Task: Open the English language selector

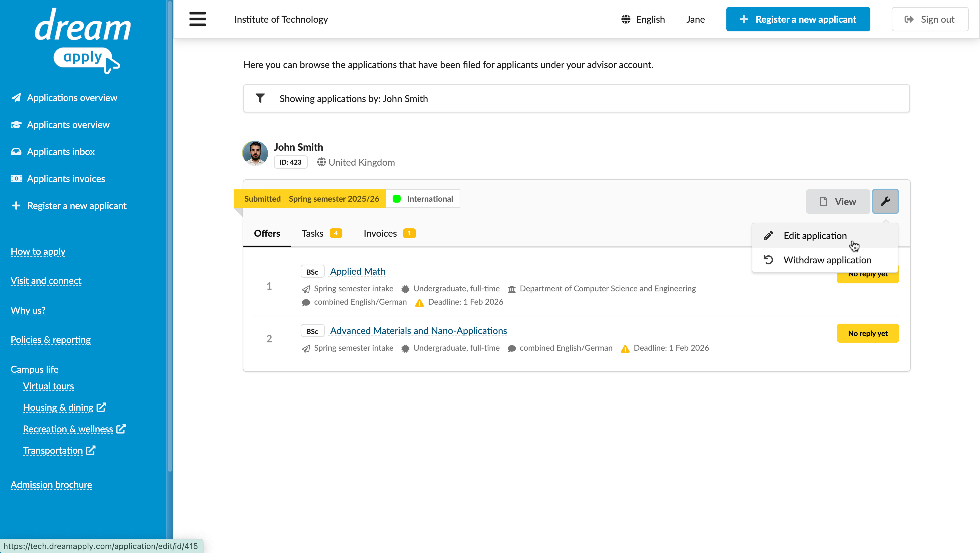Action: point(643,19)
